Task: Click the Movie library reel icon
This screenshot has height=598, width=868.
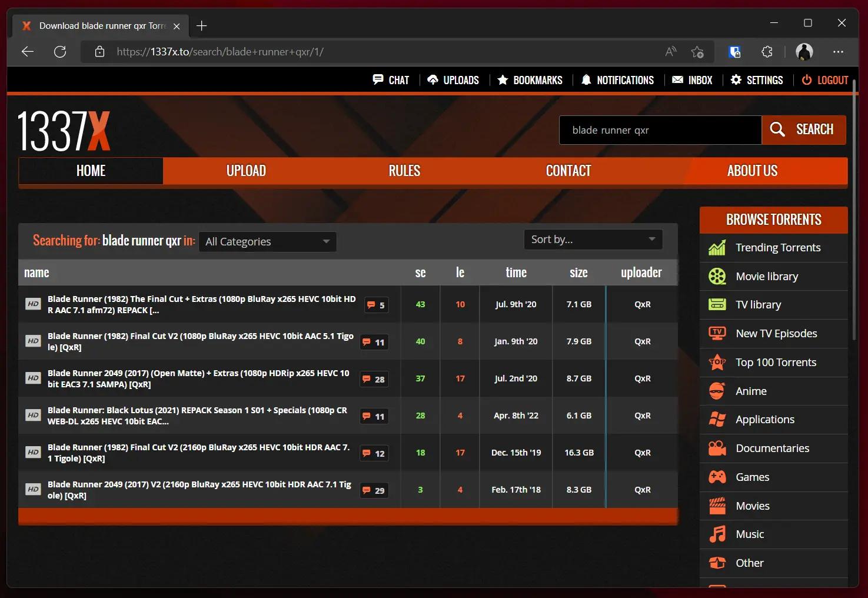Action: click(717, 276)
